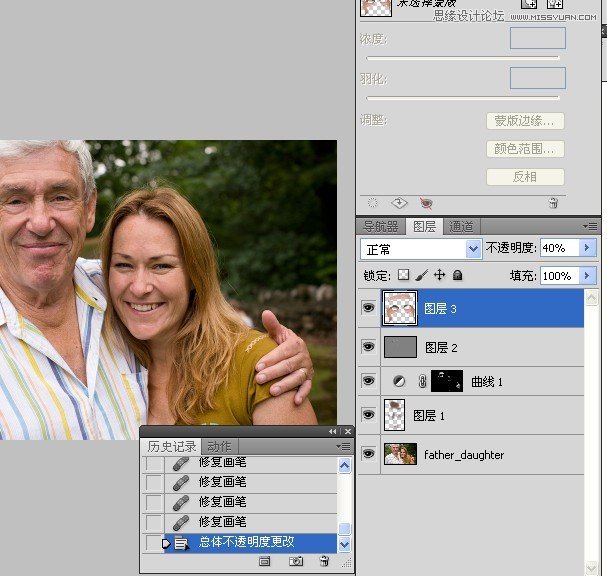Lock image pixels brush icon

(x=422, y=275)
